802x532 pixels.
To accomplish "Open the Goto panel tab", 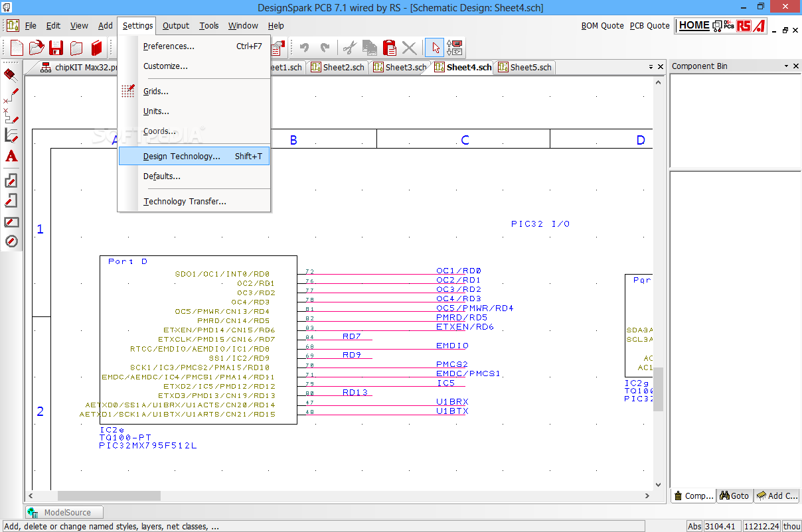I will 735,496.
